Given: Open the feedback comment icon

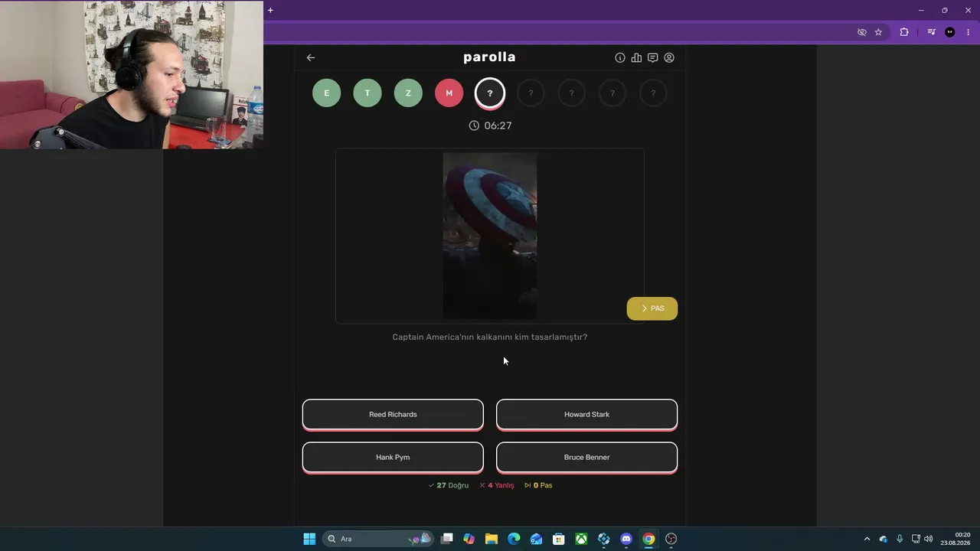Looking at the screenshot, I should click(653, 57).
